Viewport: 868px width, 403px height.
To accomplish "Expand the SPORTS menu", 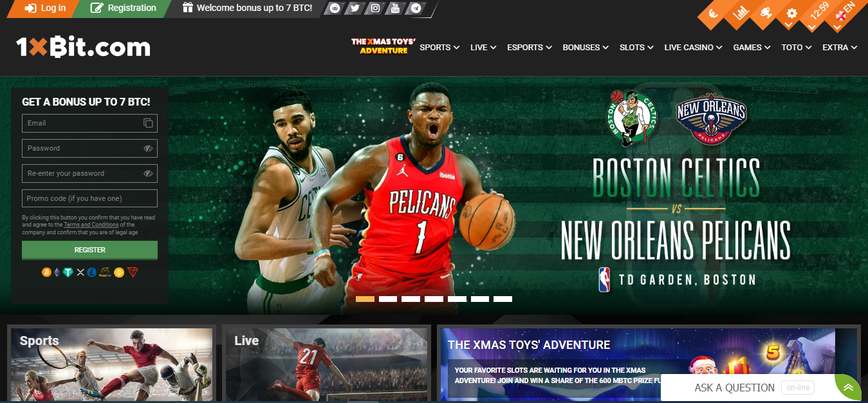I will (x=439, y=47).
